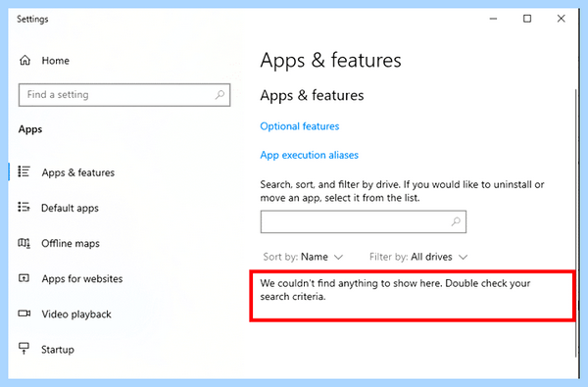Click the Startup icon
The height and width of the screenshot is (387, 588).
tap(24, 349)
